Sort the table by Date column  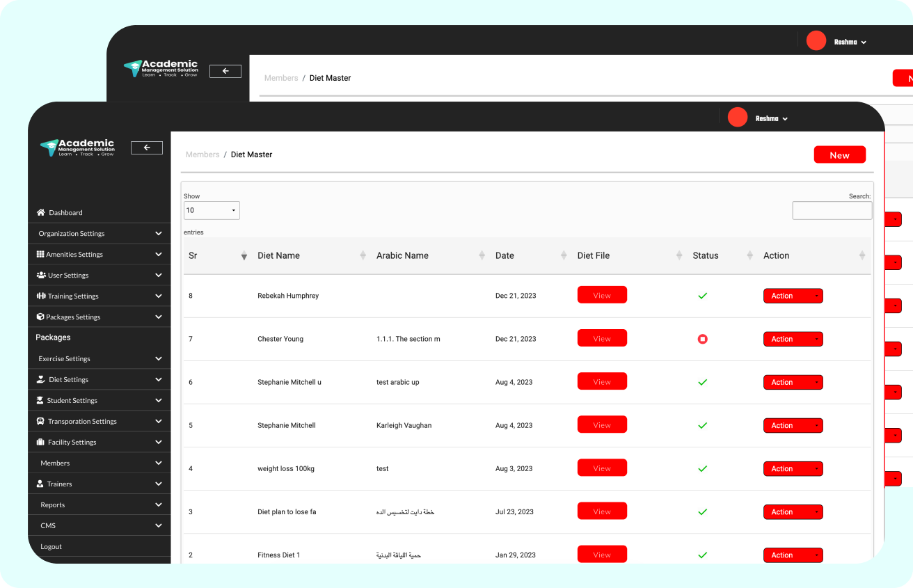(505, 255)
